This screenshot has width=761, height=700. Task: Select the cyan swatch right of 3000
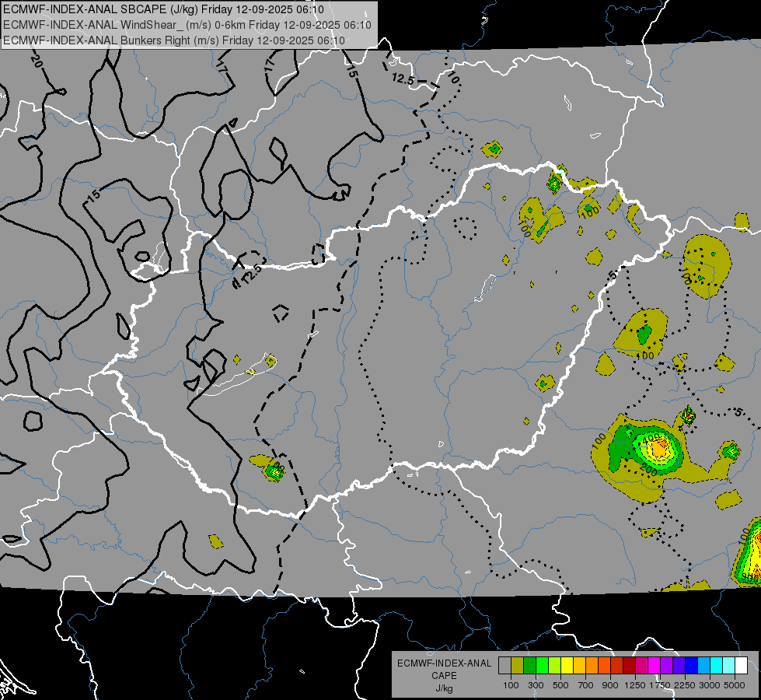[717, 666]
